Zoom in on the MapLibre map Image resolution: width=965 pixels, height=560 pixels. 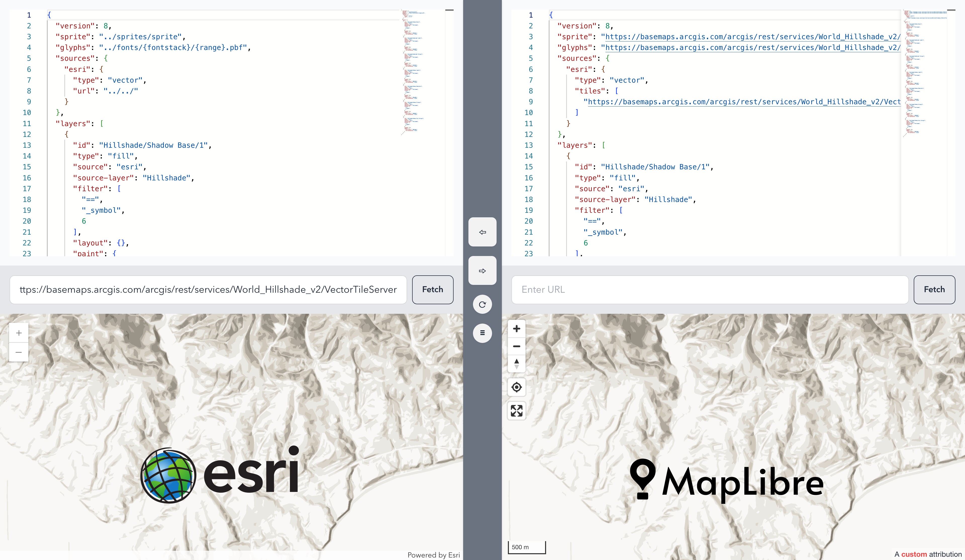[x=516, y=329]
